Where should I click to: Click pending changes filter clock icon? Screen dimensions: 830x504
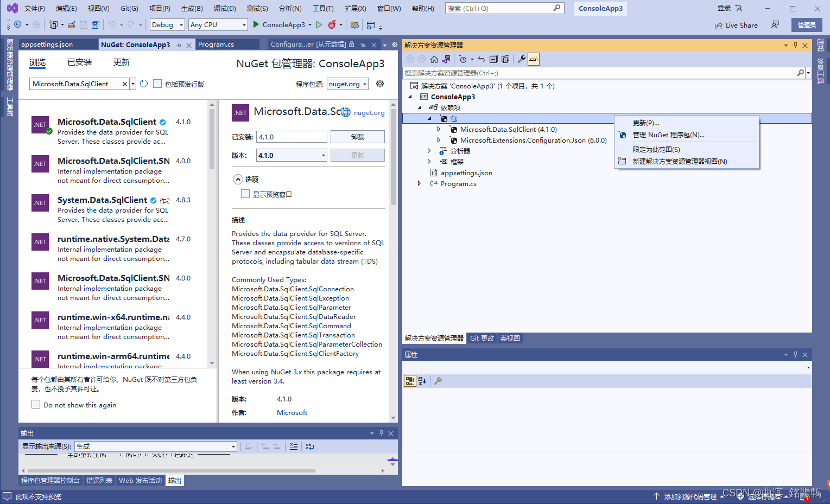tap(462, 59)
